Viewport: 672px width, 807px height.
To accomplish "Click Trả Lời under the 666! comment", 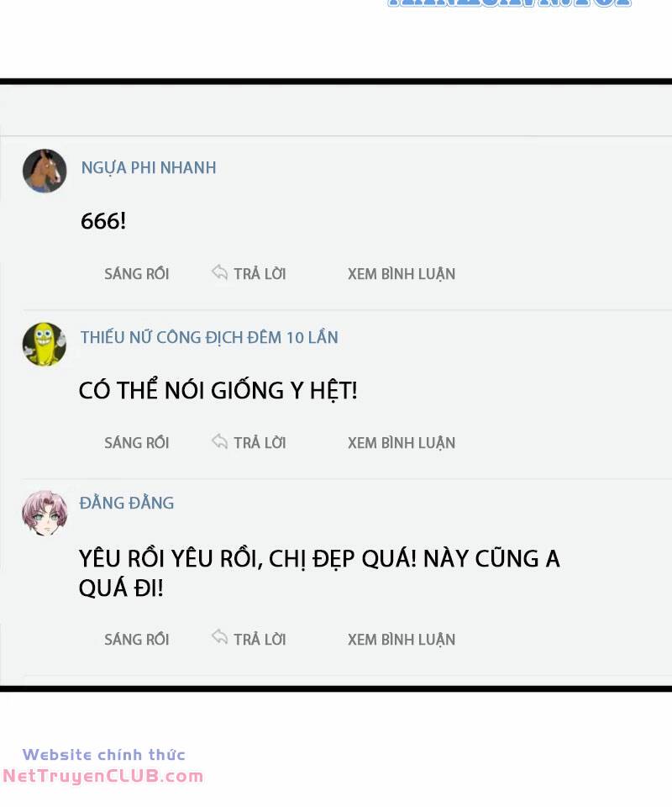I will pyautogui.click(x=260, y=274).
